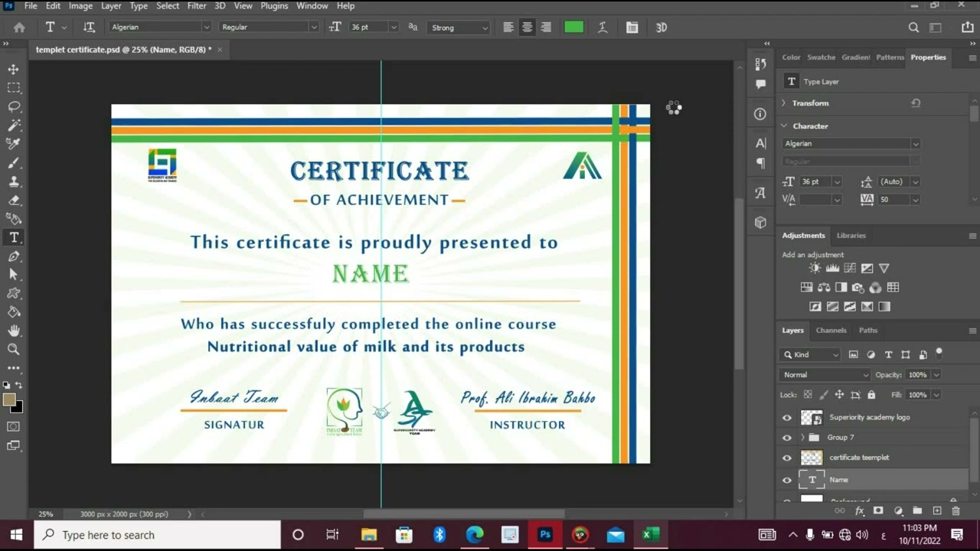Select the Zoom tool
Screen dimensions: 980x551
coord(14,349)
